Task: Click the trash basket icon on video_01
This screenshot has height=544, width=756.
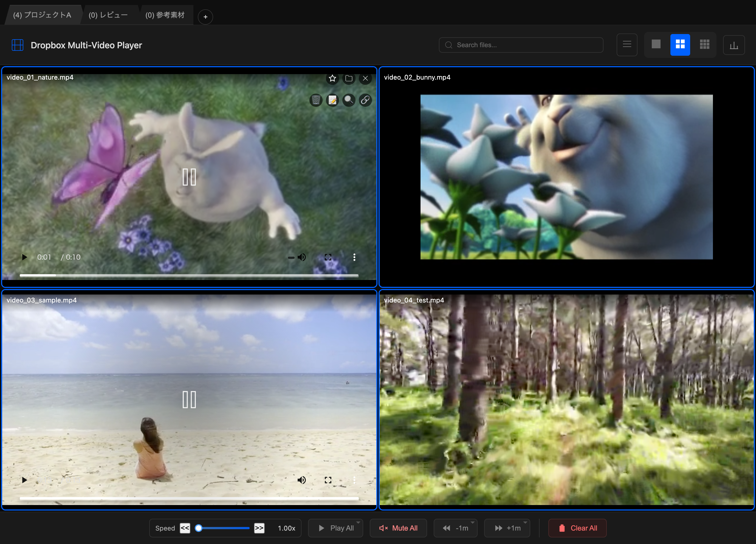Action: coord(316,100)
